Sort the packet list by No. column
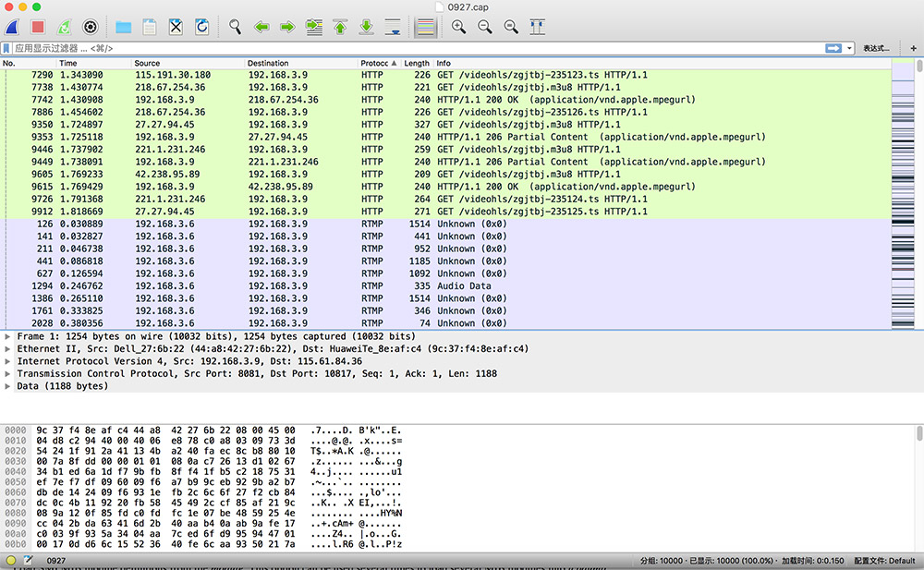 (x=29, y=63)
